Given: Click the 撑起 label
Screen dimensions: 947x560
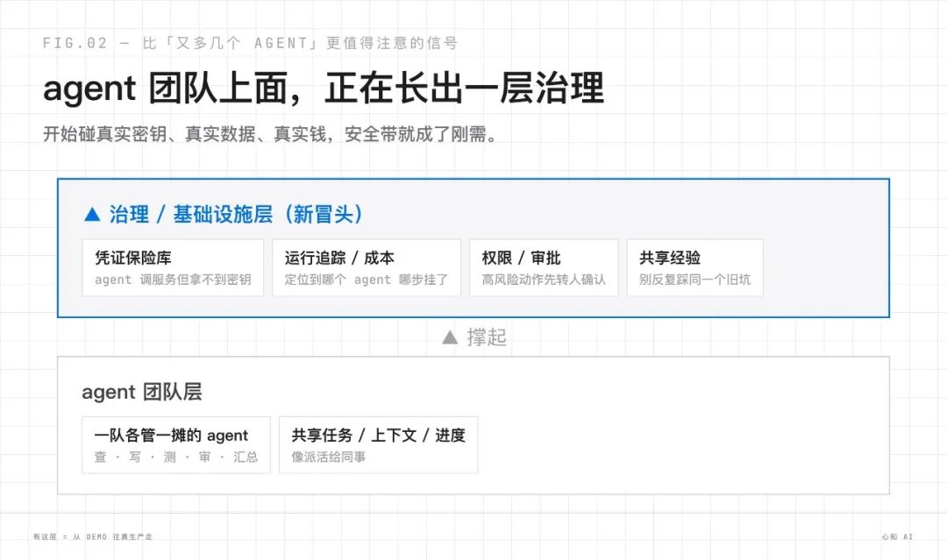Looking at the screenshot, I should coord(487,337).
